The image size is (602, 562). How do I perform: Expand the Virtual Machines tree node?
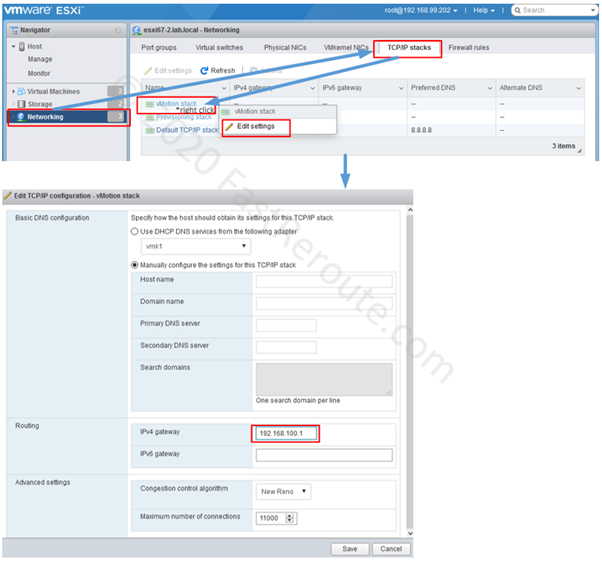pos(13,91)
